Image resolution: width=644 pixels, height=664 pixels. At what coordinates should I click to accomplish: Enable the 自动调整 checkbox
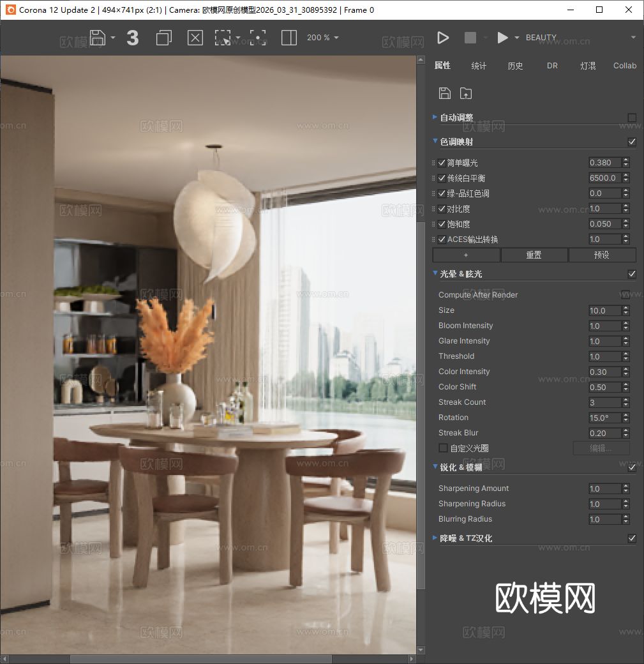[632, 117]
